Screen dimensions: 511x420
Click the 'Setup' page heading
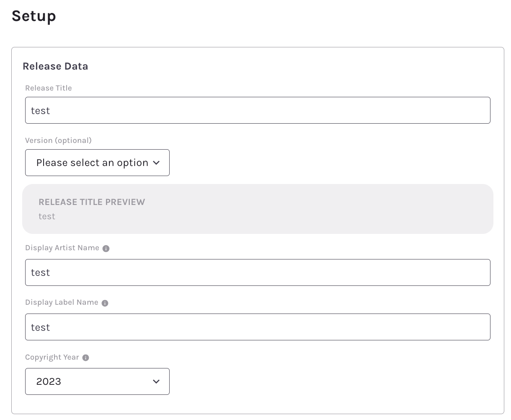click(34, 16)
